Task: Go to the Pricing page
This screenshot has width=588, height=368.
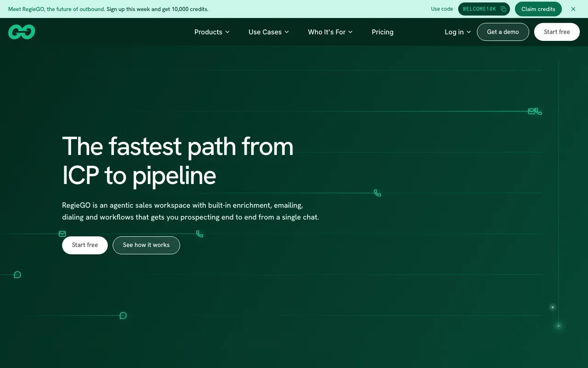Action: [383, 32]
